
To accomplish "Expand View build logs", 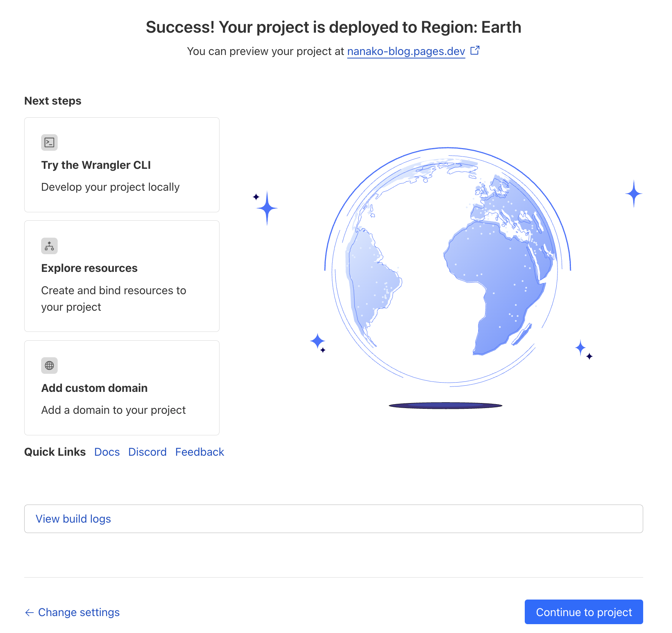I will pyautogui.click(x=73, y=519).
